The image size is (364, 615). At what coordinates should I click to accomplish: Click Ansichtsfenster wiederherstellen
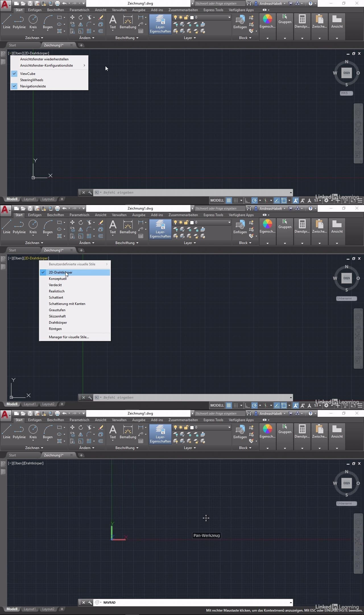click(x=44, y=59)
